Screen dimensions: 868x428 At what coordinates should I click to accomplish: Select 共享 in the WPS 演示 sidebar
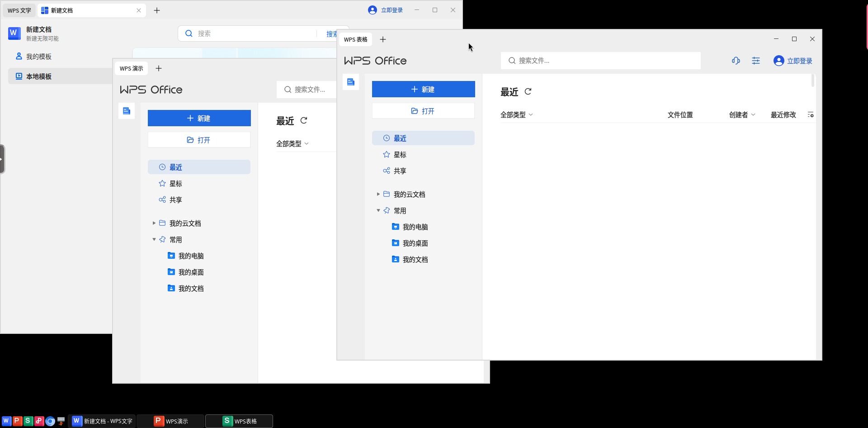[x=199, y=200]
